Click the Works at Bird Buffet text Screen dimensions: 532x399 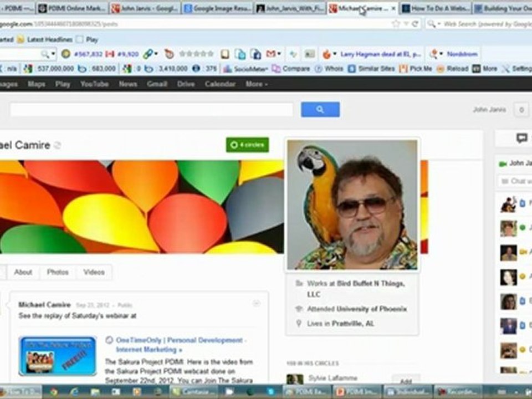tap(356, 289)
